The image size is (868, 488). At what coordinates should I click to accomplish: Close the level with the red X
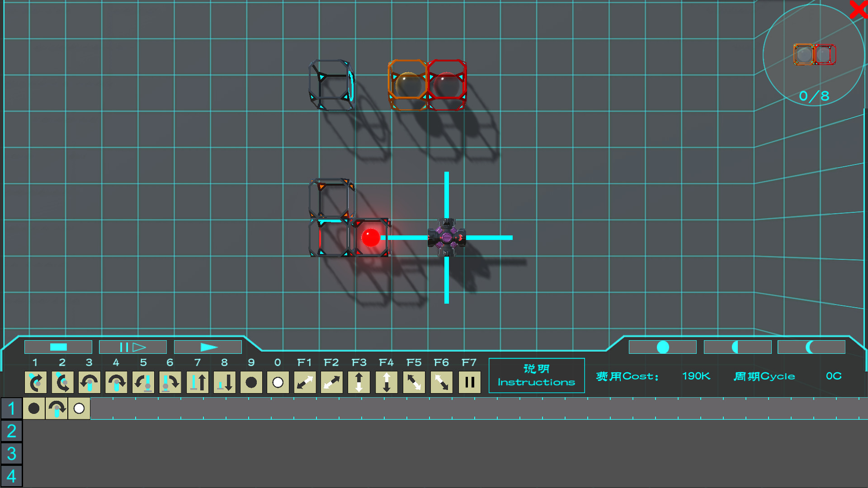pyautogui.click(x=859, y=9)
